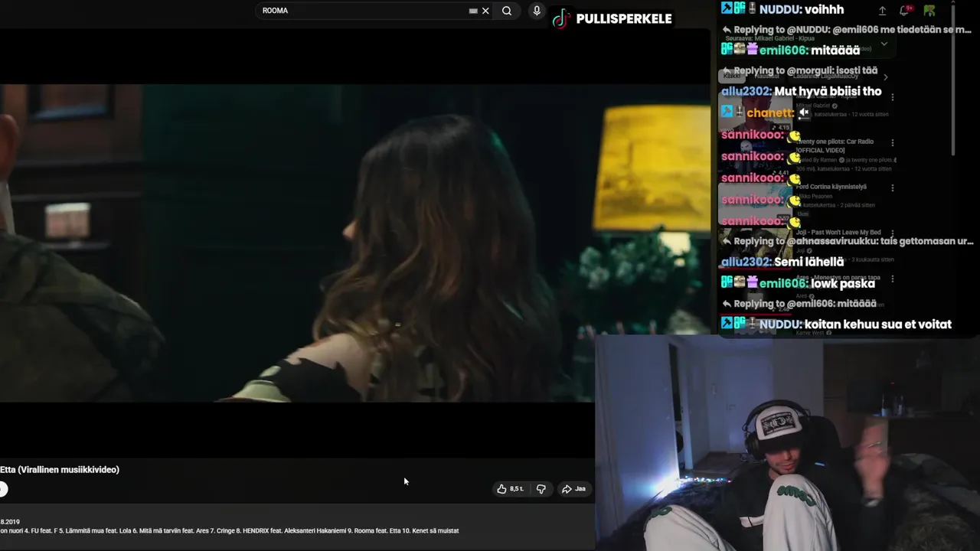Open the create video upload icon
Image resolution: width=980 pixels, height=551 pixels.
(882, 11)
